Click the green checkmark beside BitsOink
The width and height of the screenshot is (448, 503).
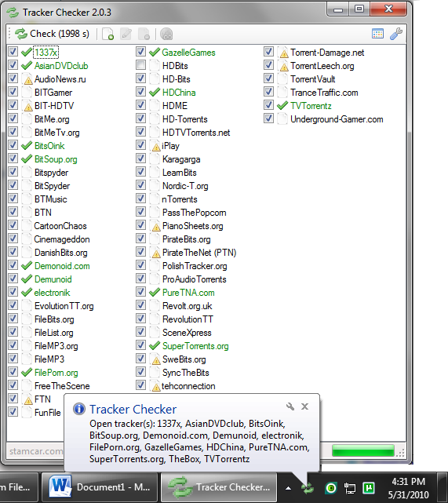click(27, 146)
